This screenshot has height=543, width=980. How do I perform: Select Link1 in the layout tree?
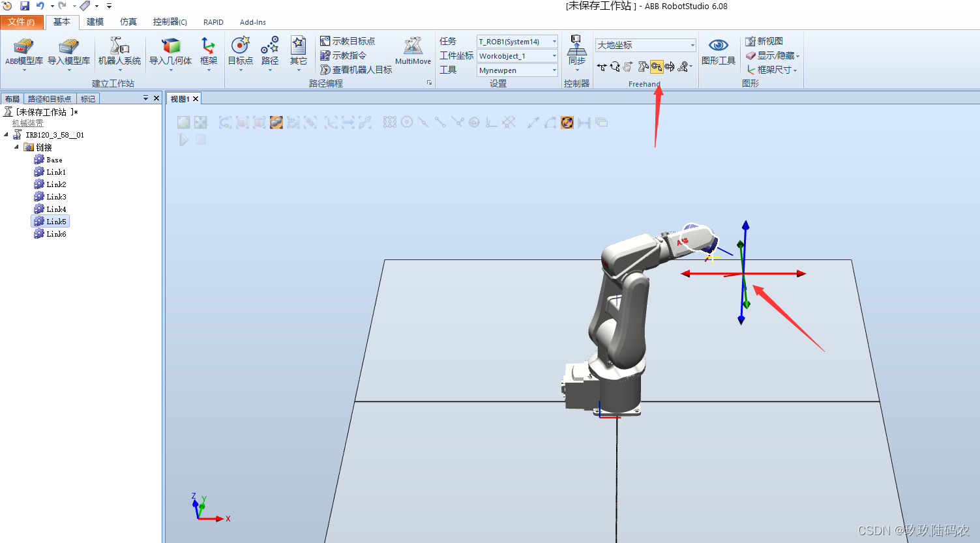coord(50,172)
